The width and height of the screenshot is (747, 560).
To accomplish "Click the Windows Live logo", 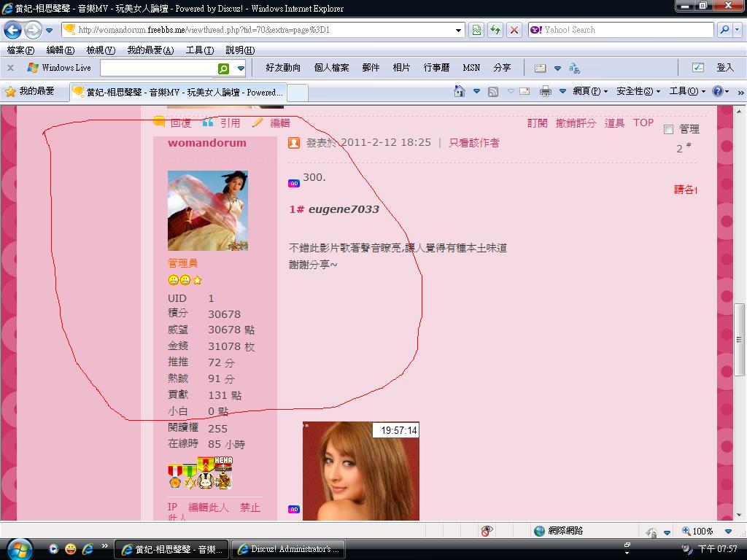I will (x=59, y=68).
